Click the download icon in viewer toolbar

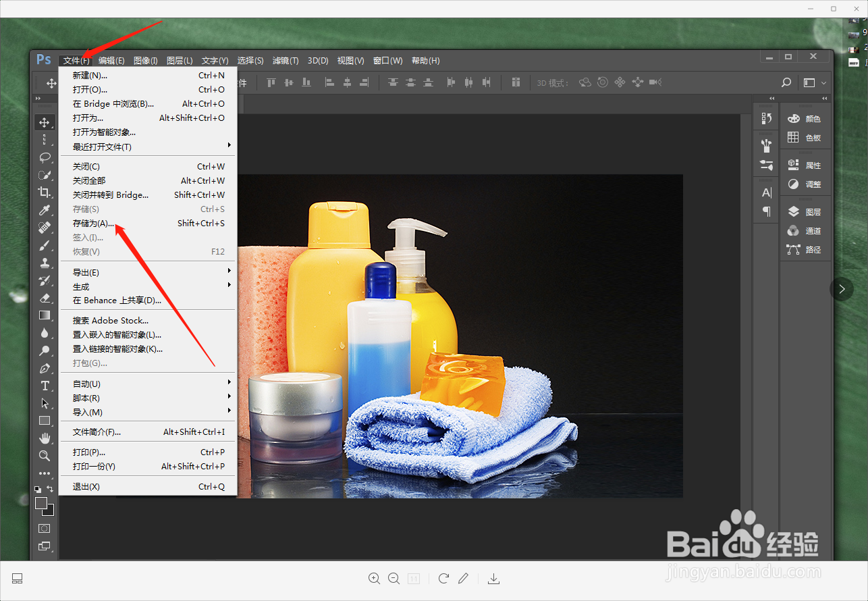[x=494, y=578]
